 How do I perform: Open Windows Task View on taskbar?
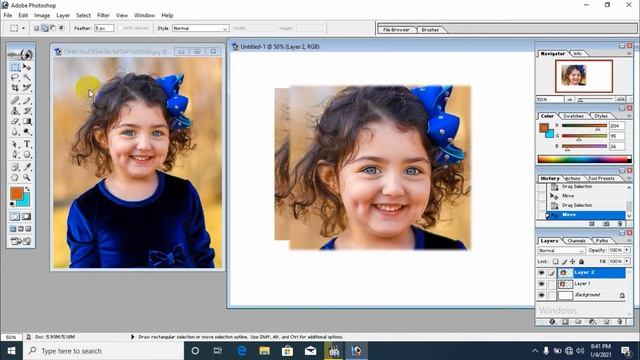[218, 351]
